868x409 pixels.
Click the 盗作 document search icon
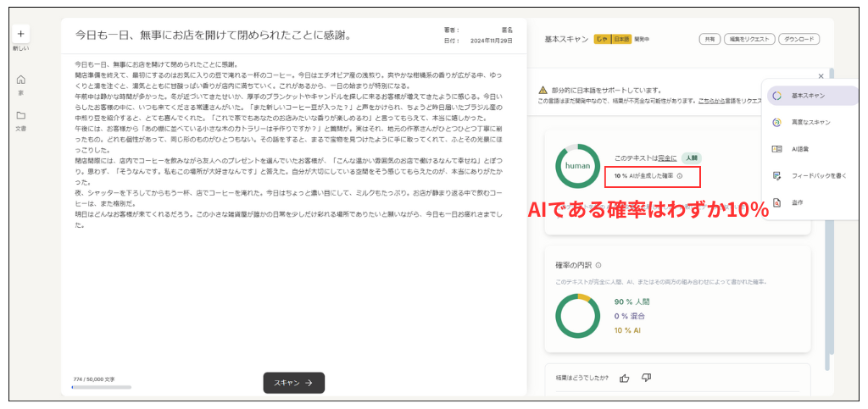pos(776,202)
